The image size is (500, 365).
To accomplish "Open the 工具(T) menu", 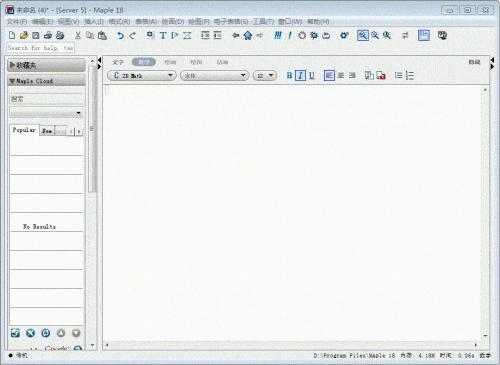I will tap(263, 22).
